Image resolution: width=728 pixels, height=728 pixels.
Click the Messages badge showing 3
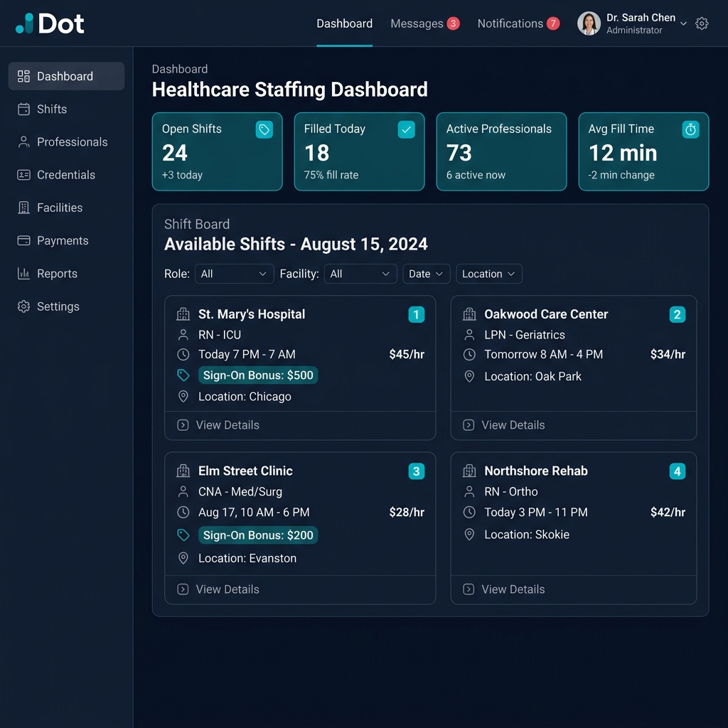click(453, 23)
